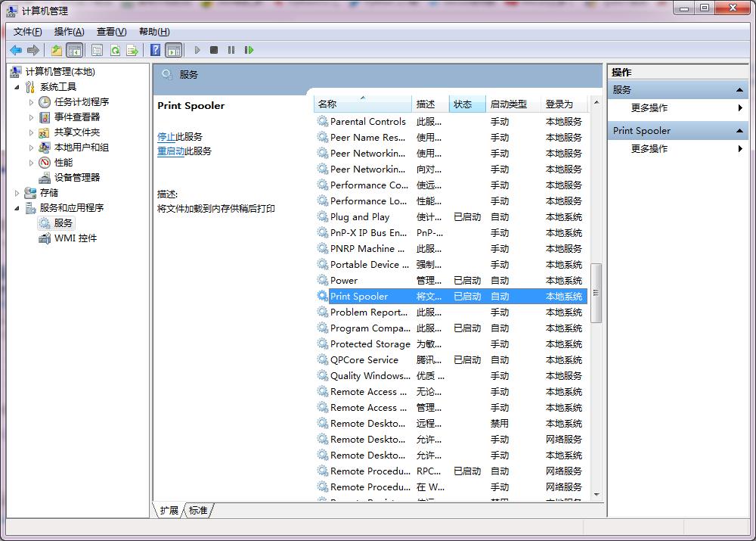Screen dimensions: 756x541
Task: Click the Properties toolbar icon
Action: tap(97, 51)
